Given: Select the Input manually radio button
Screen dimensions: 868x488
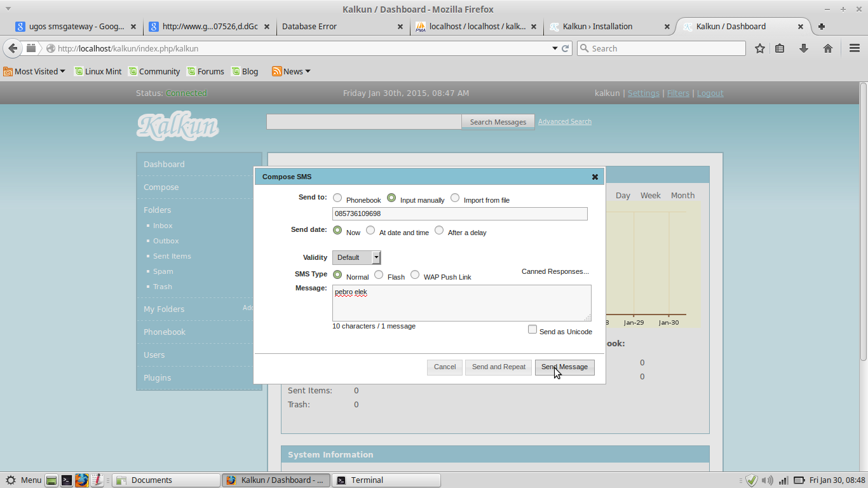Looking at the screenshot, I should tap(391, 198).
